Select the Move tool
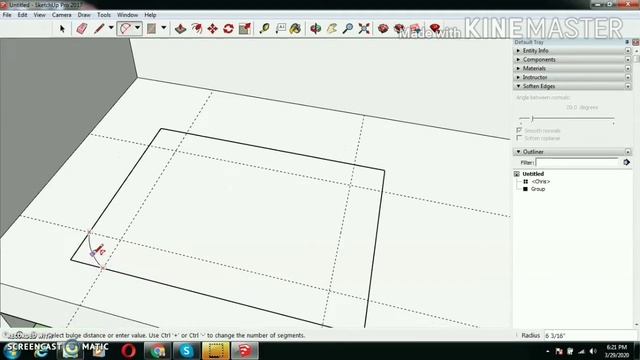This screenshot has height=360, width=640. 213,29
